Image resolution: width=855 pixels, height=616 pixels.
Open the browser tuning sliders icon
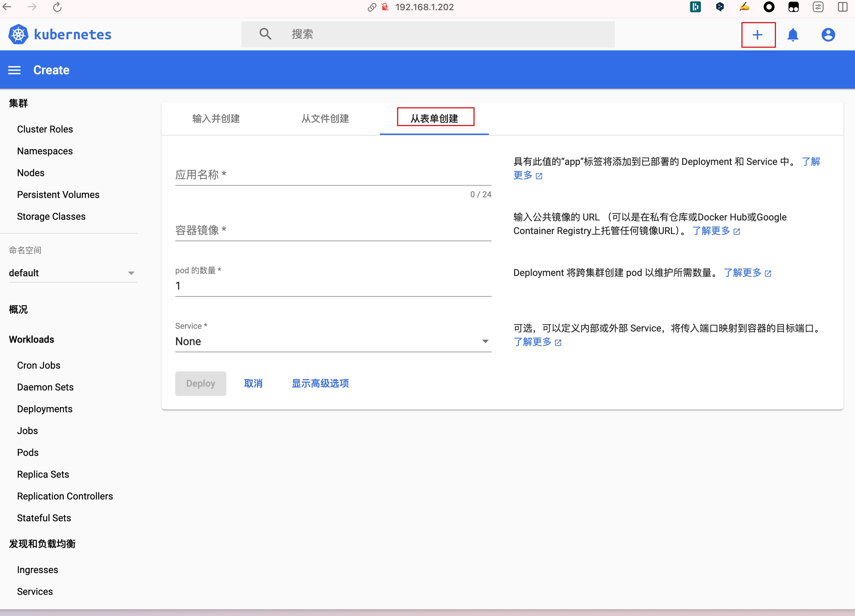click(818, 7)
